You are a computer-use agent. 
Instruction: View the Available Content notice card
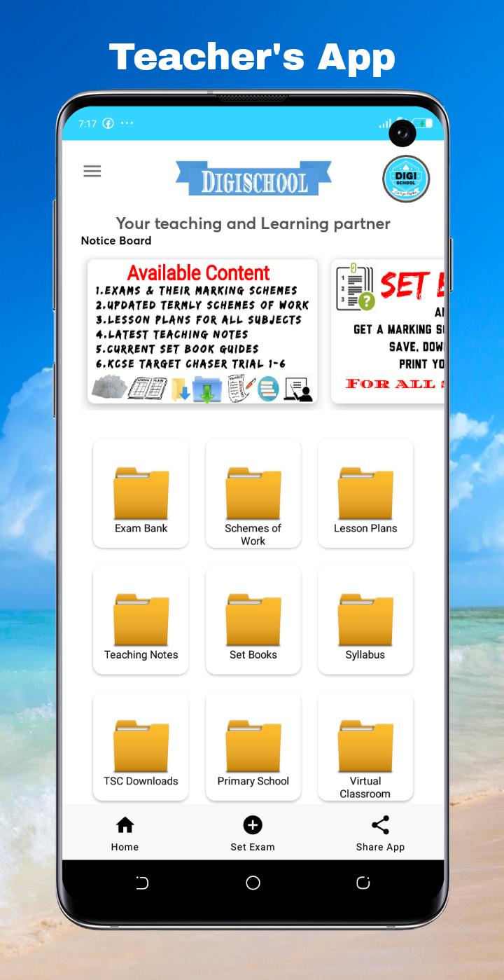coord(202,331)
